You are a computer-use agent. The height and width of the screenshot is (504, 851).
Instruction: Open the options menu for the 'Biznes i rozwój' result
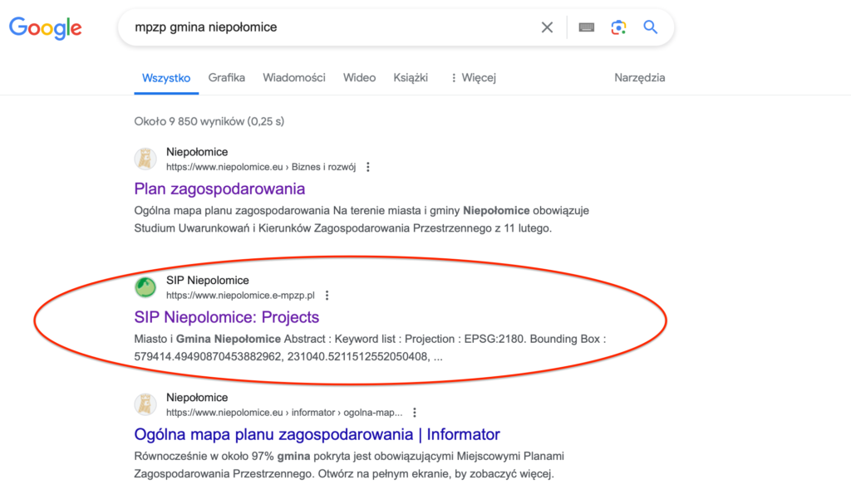(x=368, y=167)
